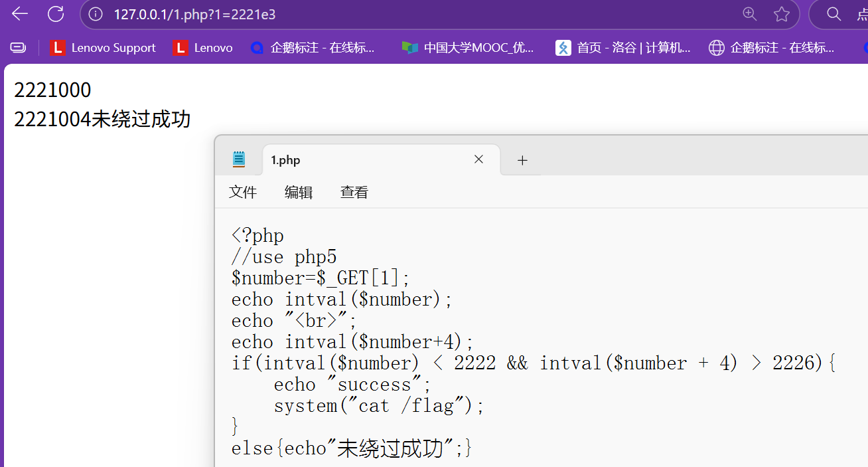This screenshot has height=467, width=868.
Task: Click the search magnifier icon at top right
Action: click(x=833, y=14)
